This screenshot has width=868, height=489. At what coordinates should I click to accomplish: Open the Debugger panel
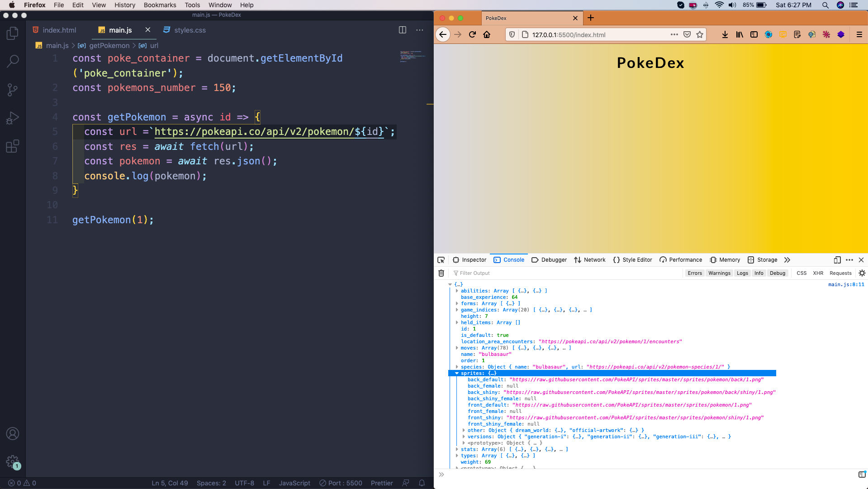point(549,260)
